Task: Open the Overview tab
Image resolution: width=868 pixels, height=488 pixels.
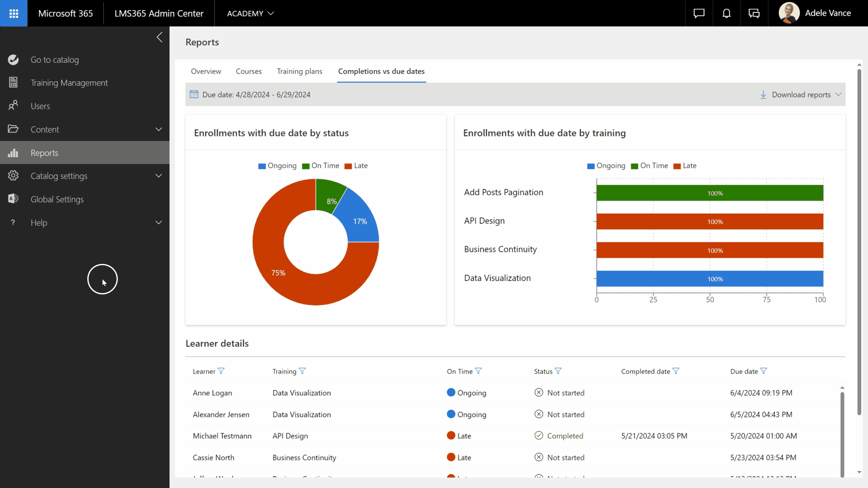Action: click(206, 71)
